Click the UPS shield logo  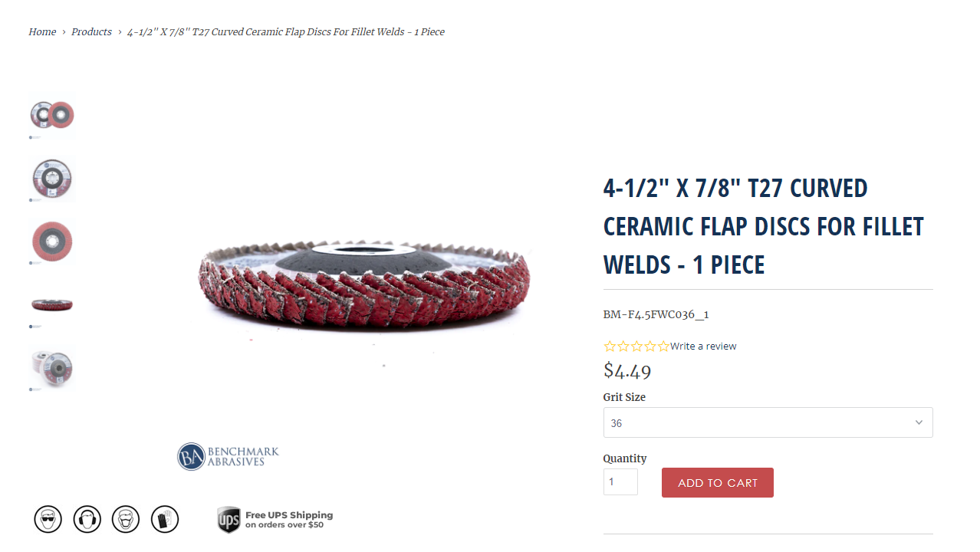pyautogui.click(x=229, y=520)
